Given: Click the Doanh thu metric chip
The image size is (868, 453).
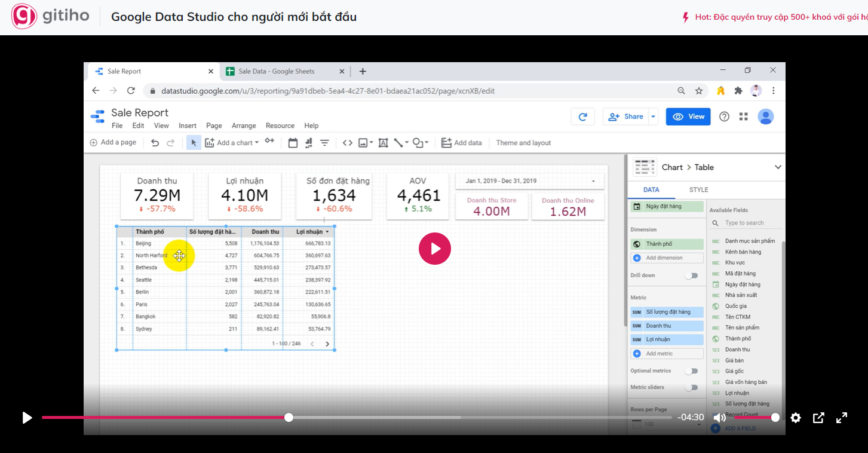Looking at the screenshot, I should coord(667,326).
